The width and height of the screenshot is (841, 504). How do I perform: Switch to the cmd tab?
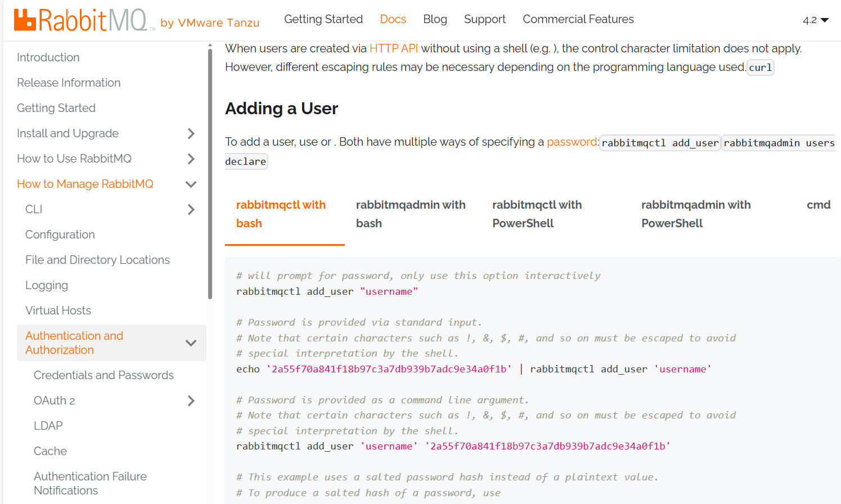point(818,205)
